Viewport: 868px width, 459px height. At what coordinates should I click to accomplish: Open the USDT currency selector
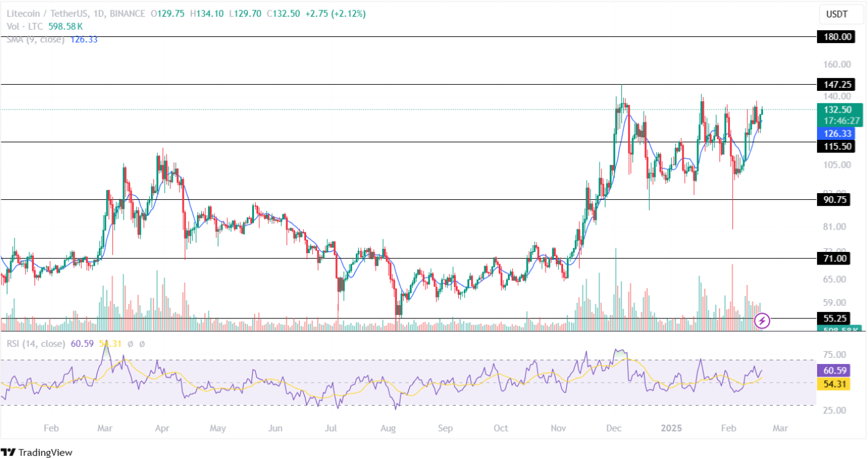(x=836, y=14)
